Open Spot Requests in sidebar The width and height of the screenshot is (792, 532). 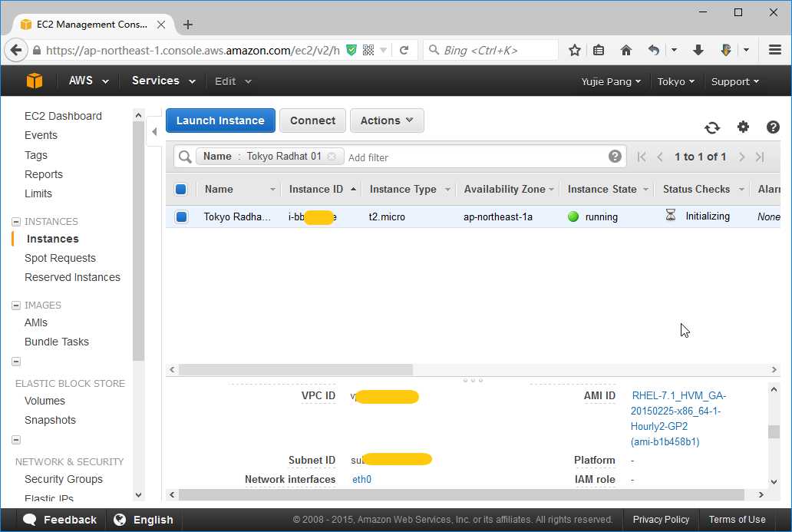(60, 258)
